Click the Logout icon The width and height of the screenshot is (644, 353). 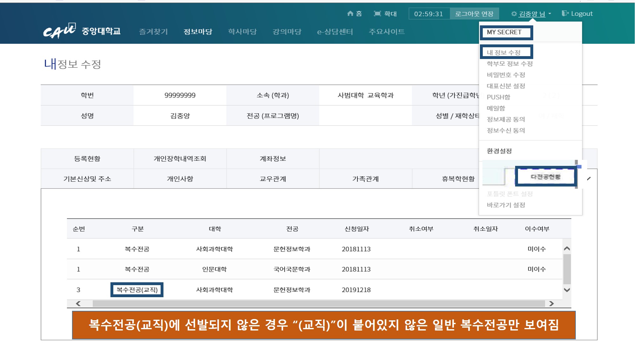click(565, 13)
